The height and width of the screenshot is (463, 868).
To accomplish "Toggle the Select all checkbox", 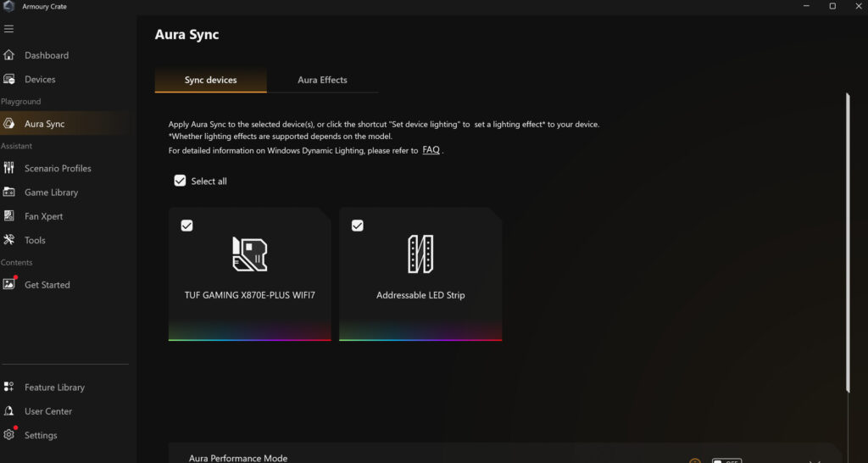I will 180,181.
